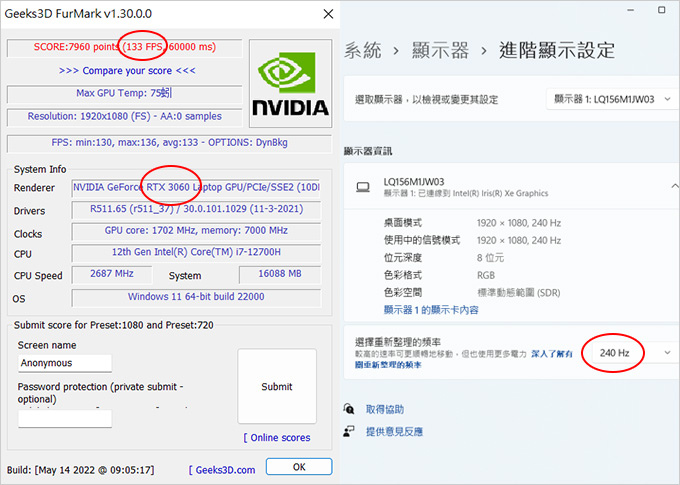Viewport: 680px width, 485px height.
Task: Click the NVIDIA logo in FurMark
Action: coord(291,84)
